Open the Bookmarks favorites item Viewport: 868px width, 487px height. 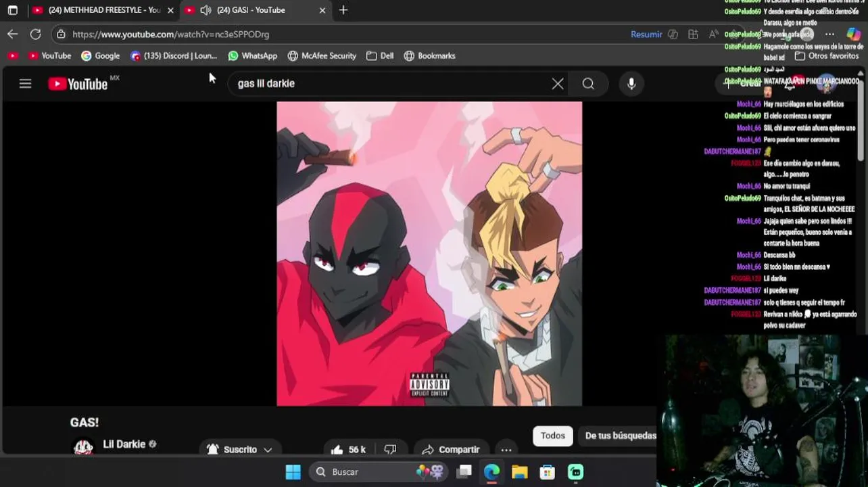pos(429,56)
